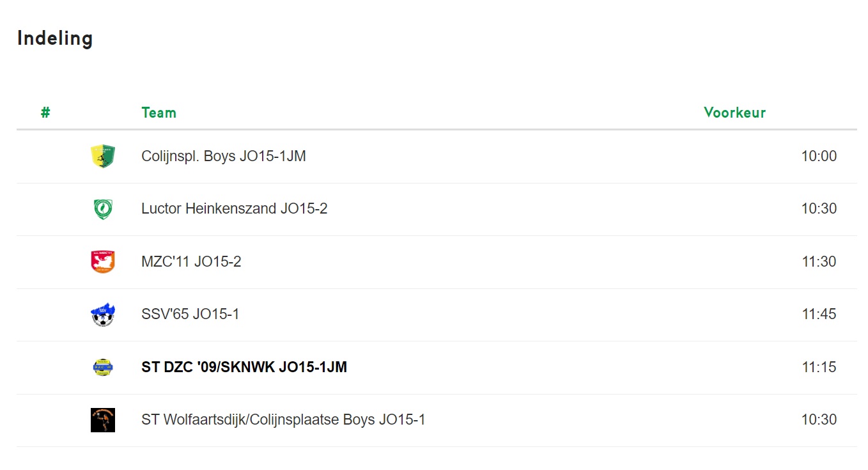Click the 11:30 time for MZC'11

tap(819, 262)
